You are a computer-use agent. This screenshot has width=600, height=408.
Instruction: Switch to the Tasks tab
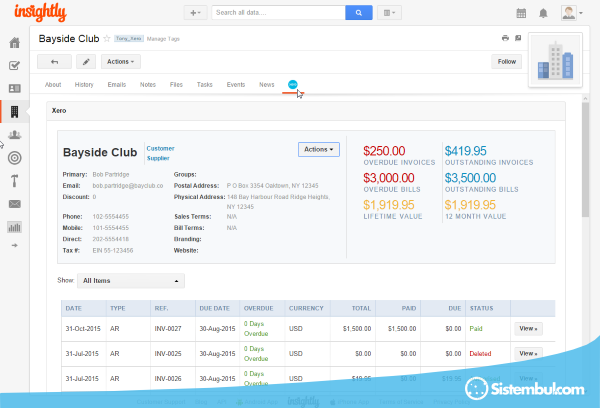click(204, 85)
